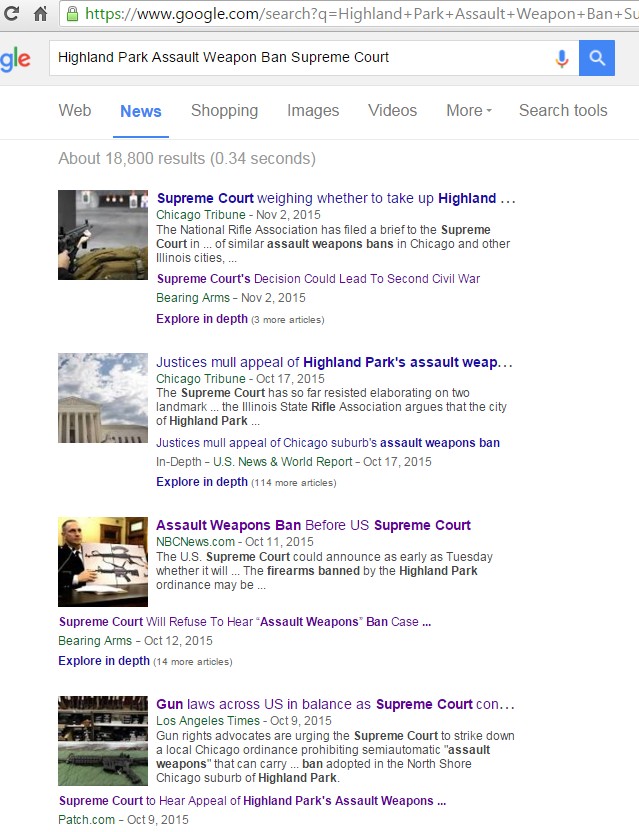Go to the browser home page icon
This screenshot has height=832, width=639.
[x=40, y=13]
